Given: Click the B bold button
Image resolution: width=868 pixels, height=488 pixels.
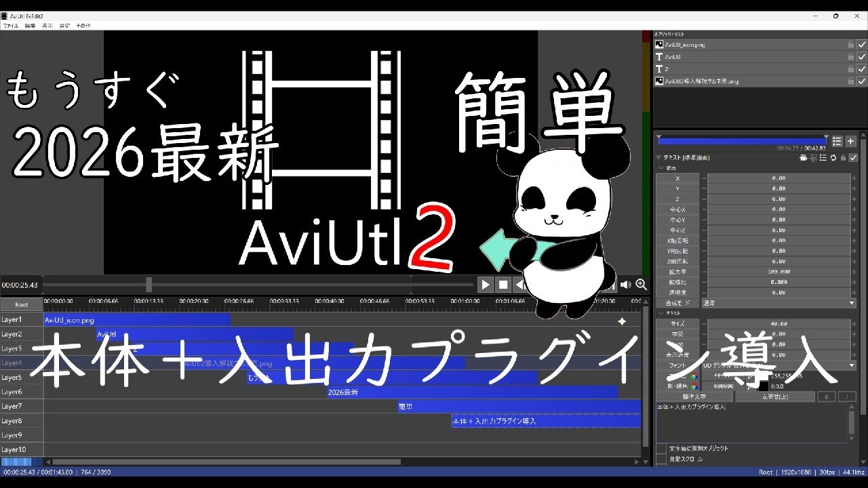Looking at the screenshot, I should tap(825, 396).
